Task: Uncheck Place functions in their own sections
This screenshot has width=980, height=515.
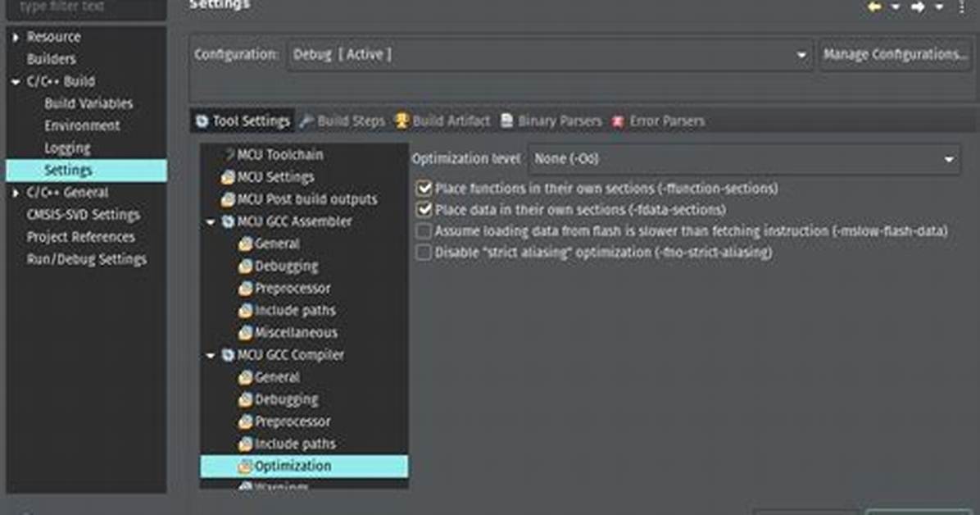Action: [424, 188]
